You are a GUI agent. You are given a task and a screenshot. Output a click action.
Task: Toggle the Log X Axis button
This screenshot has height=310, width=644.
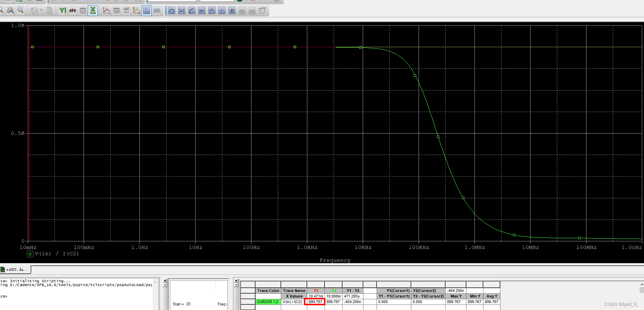[93, 10]
